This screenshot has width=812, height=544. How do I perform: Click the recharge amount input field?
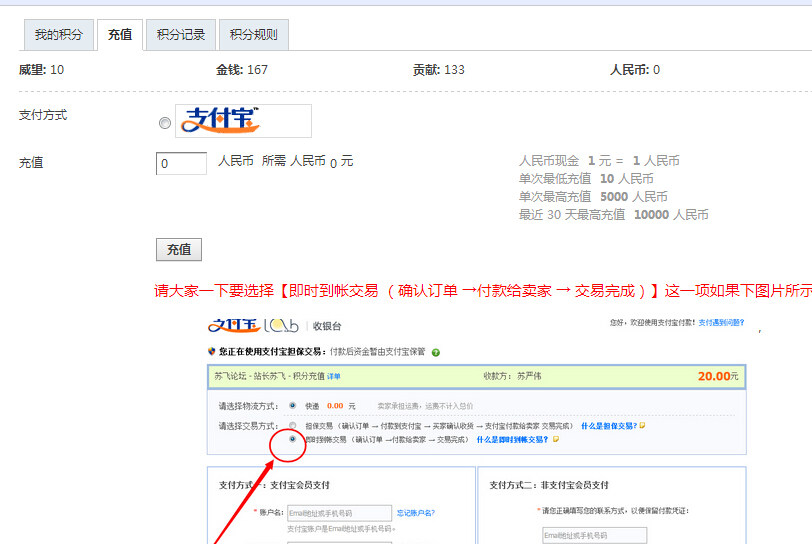181,163
